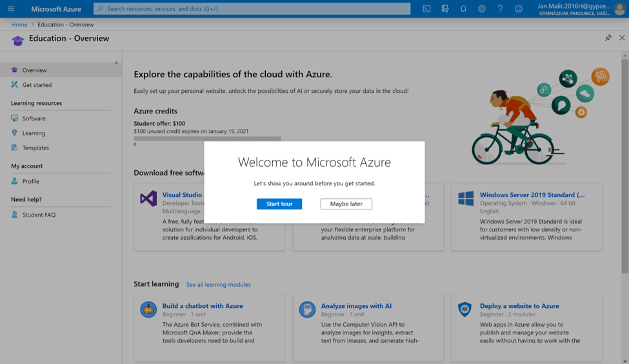
Task: Open the feedback smiley icon
Action: (x=519, y=9)
